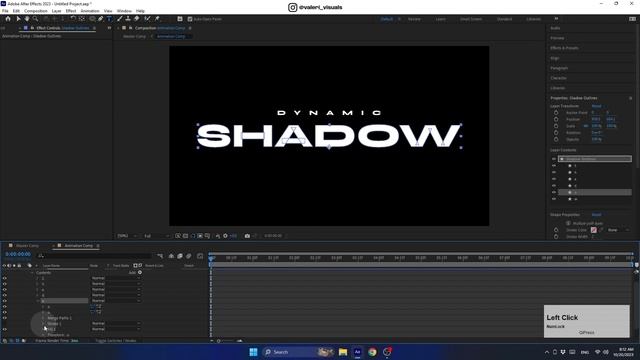640x360 pixels.
Task: Open the Stroke Color None dropdown
Action: coord(618,230)
